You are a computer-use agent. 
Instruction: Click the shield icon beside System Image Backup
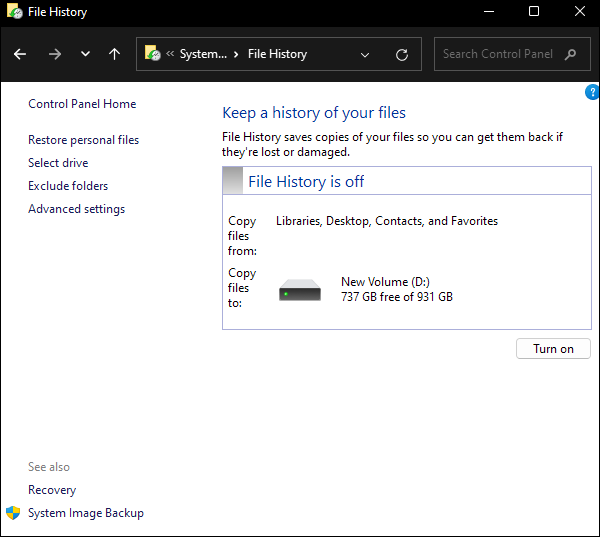[x=13, y=513]
